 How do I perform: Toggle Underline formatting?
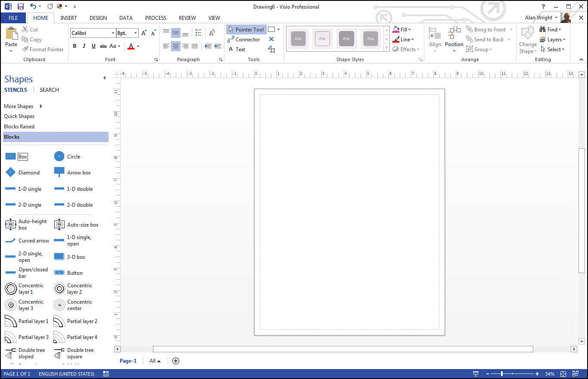93,46
